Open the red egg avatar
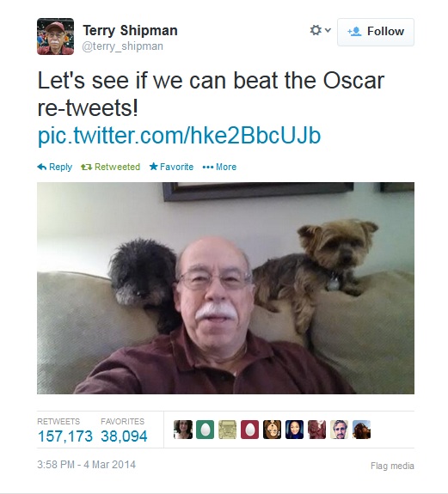 pyautogui.click(x=249, y=430)
